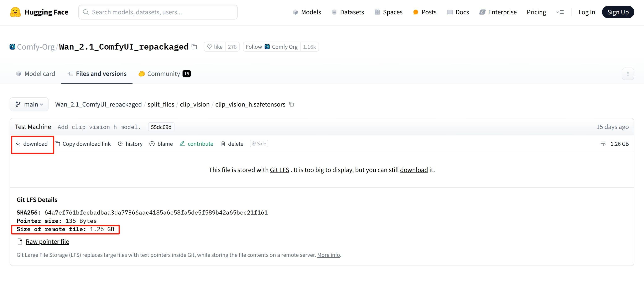The width and height of the screenshot is (644, 290).
Task: Expand the main branch dropdown
Action: pyautogui.click(x=29, y=104)
